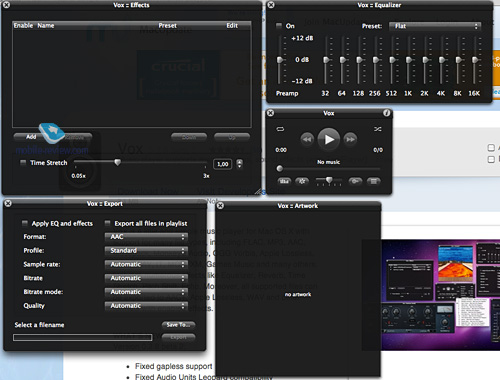Click the Name column header in Effects
Image resolution: width=500 pixels, height=380 pixels.
(x=46, y=26)
